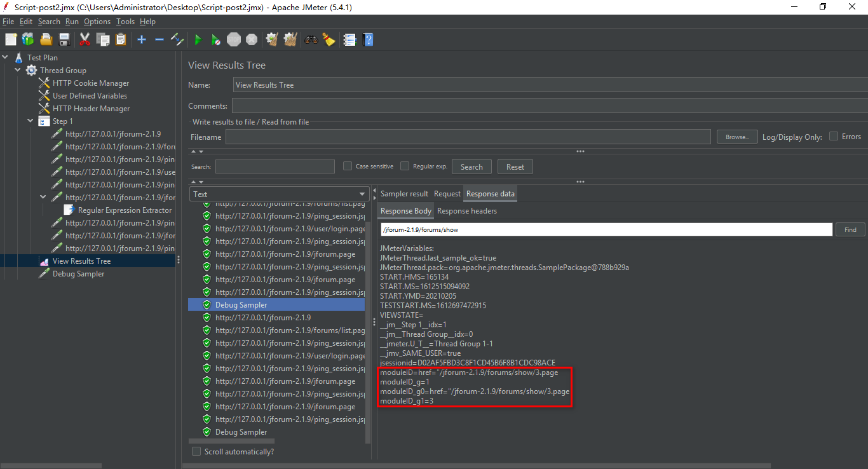
Task: Click the Copy toolbar icon
Action: (103, 39)
